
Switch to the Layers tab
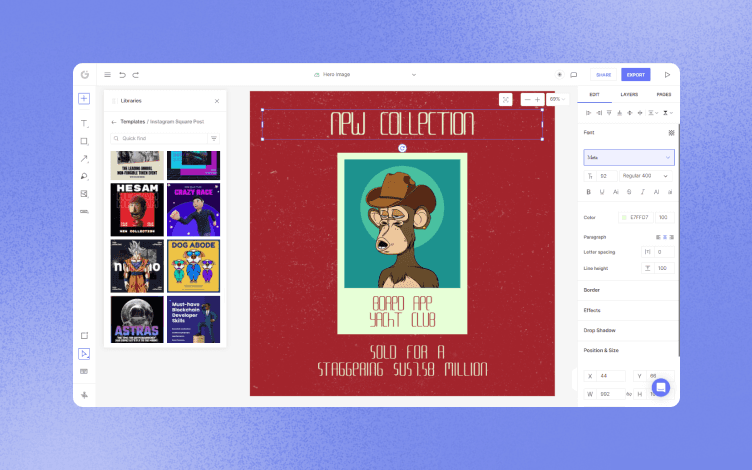[x=629, y=95]
